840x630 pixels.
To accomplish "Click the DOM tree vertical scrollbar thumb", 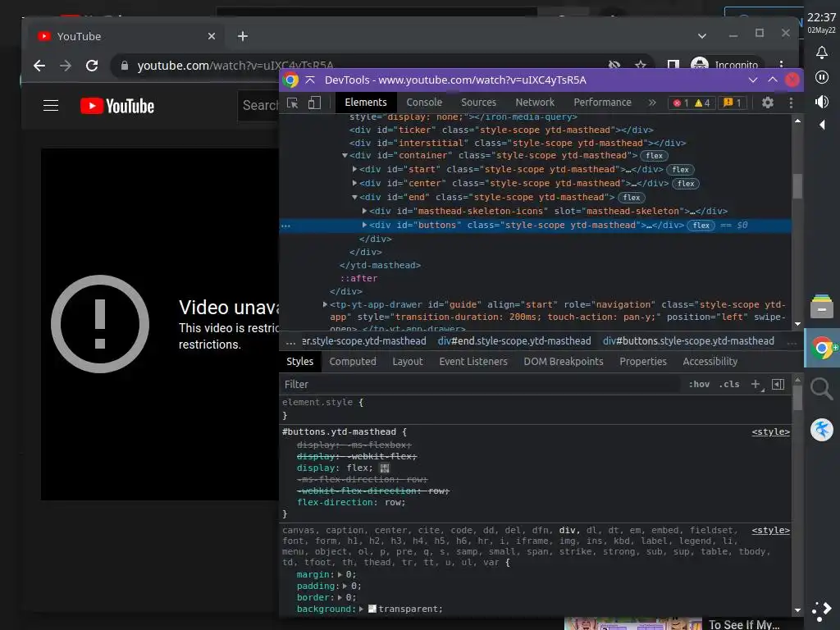I will point(797,185).
